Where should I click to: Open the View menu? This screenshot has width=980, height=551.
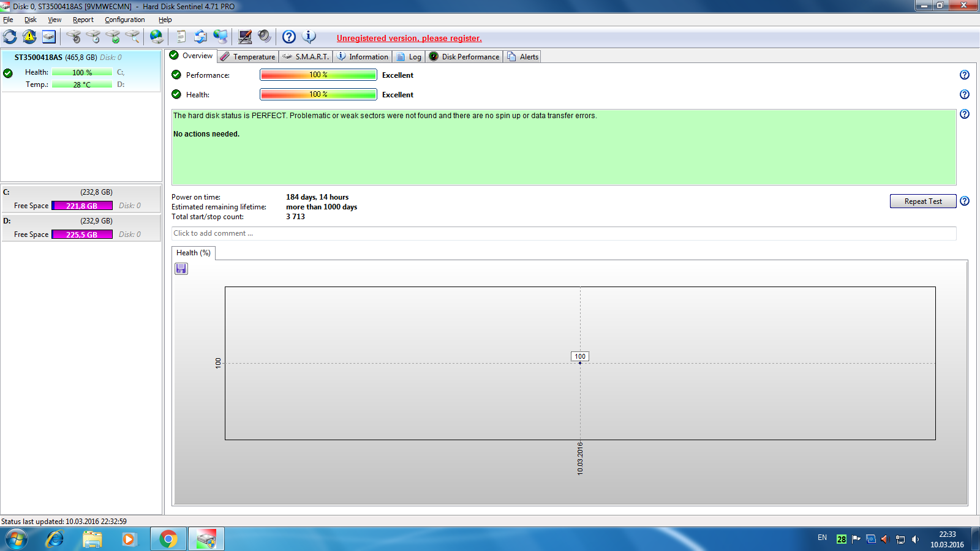pyautogui.click(x=55, y=20)
